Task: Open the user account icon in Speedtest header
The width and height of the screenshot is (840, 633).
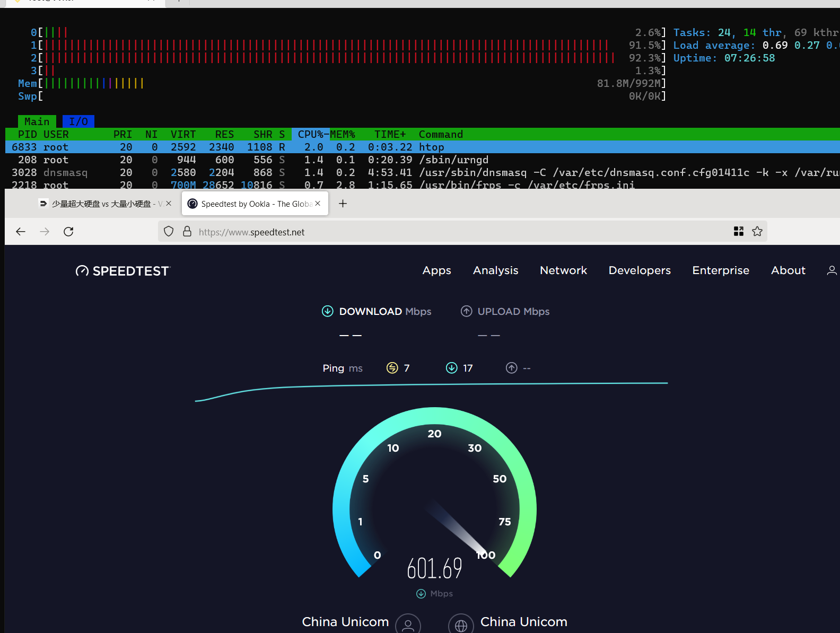Action: [831, 271]
